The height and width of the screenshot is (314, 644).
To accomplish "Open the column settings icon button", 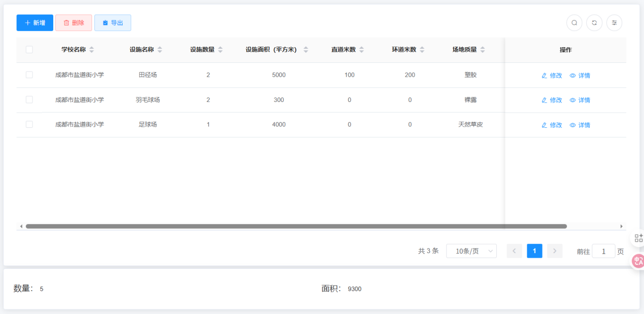I will point(614,23).
